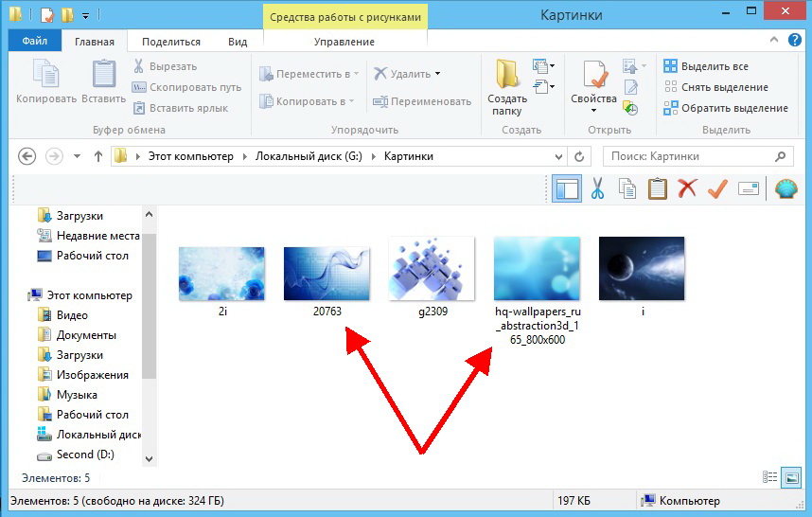Viewport: 812px width, 517px height.
Task: Open Документы in the sidebar
Action: tap(78, 335)
